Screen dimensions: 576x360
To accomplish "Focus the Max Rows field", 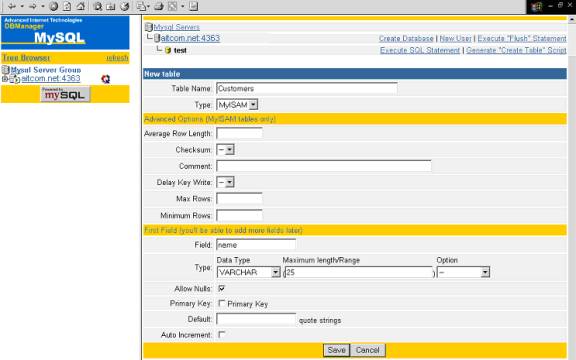I will (240, 199).
